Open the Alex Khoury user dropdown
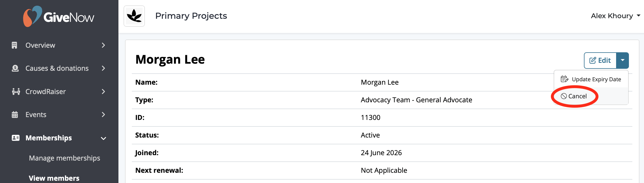Screen dimensions: 644x183 tap(615, 16)
